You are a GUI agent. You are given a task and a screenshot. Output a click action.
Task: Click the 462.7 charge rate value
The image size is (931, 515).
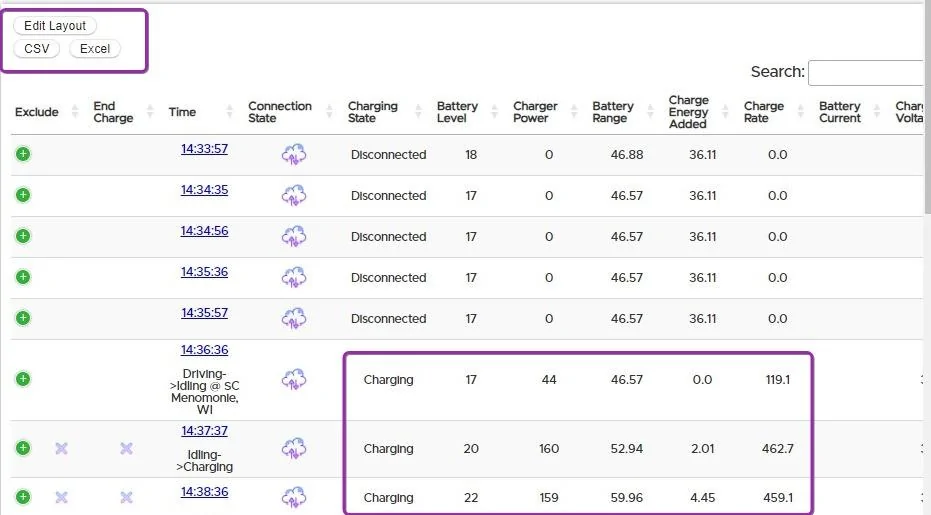tap(778, 448)
